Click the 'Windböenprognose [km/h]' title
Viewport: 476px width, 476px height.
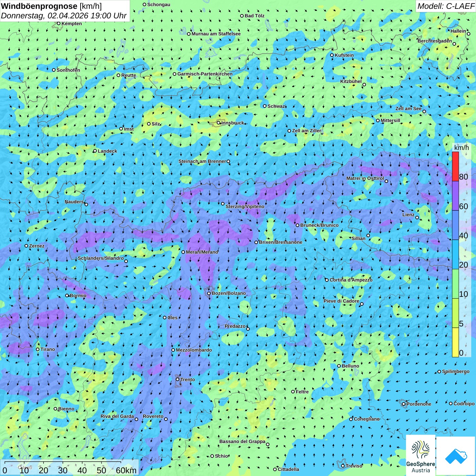(51, 6)
